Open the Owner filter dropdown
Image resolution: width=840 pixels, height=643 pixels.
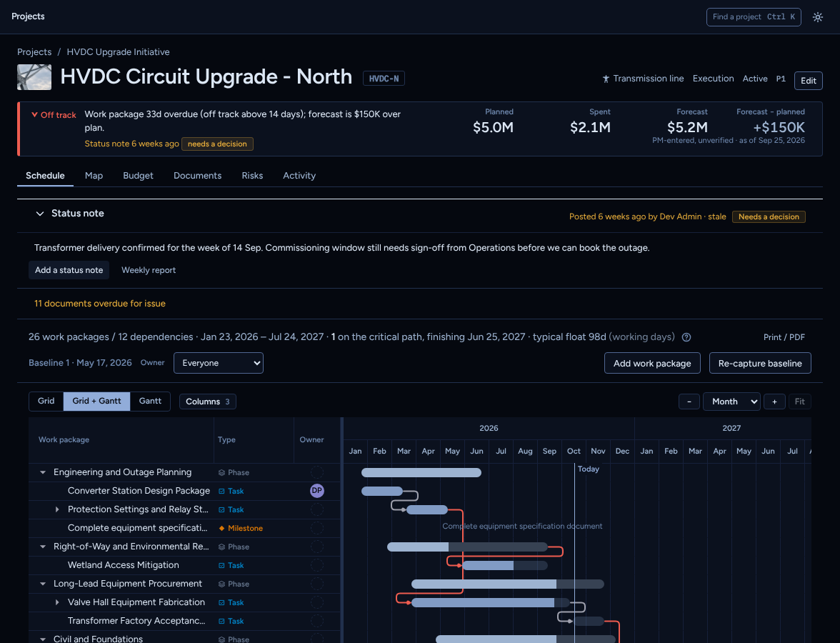(219, 363)
